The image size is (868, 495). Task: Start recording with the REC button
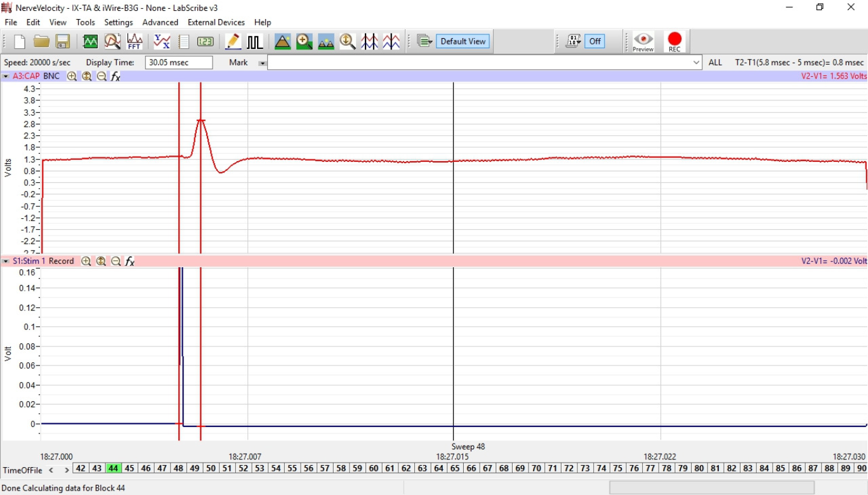674,42
